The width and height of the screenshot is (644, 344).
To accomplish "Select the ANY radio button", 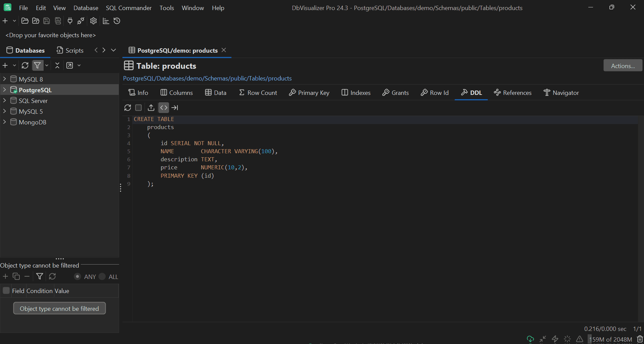I will [77, 277].
